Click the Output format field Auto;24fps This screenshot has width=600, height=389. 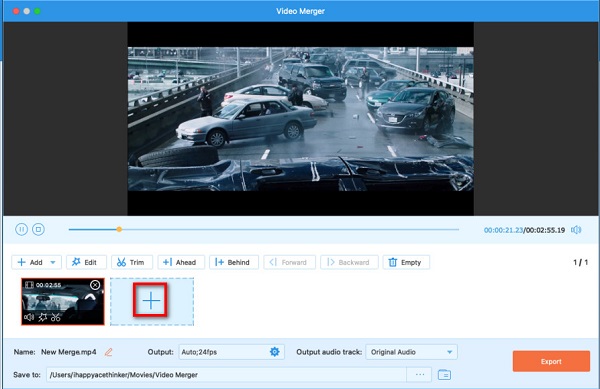pos(231,352)
